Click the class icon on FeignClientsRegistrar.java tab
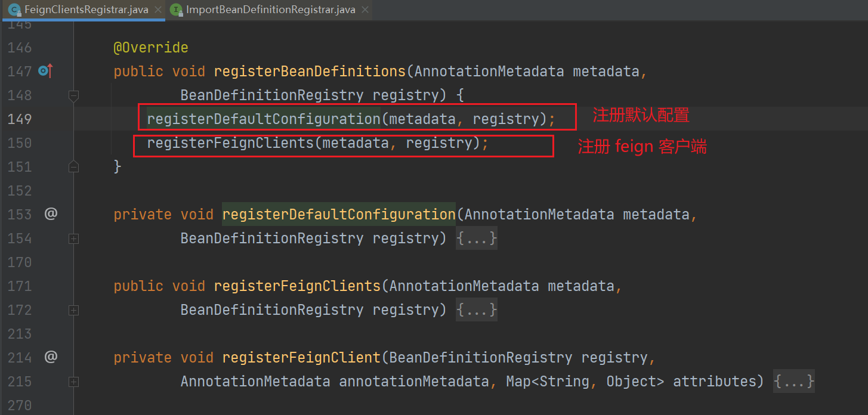Viewport: 868px width, 415px height. 14,10
